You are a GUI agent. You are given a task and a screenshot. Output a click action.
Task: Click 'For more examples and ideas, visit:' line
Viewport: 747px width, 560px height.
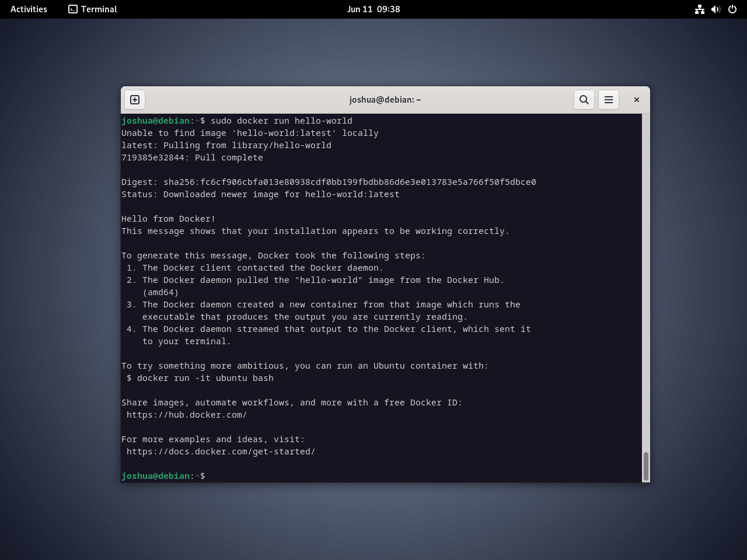click(x=213, y=439)
